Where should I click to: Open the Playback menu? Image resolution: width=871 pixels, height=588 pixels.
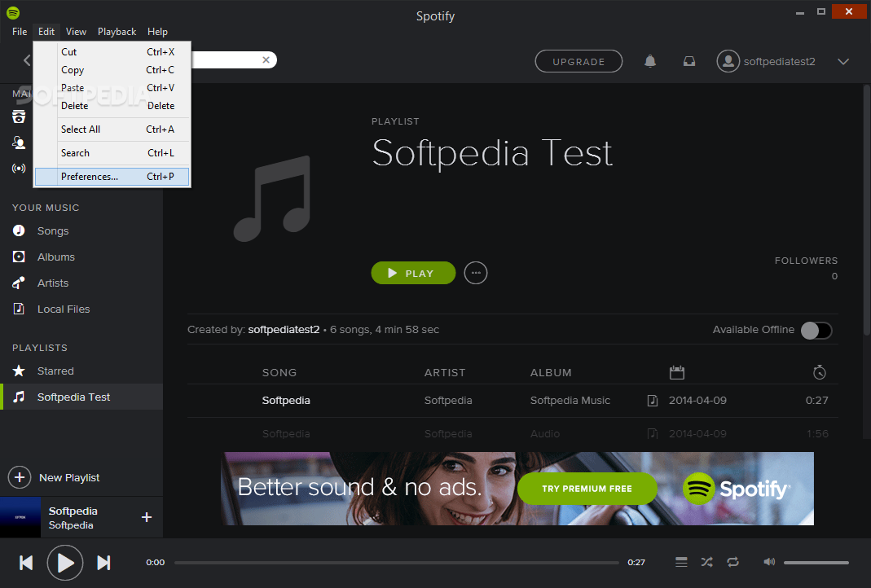[x=117, y=32]
